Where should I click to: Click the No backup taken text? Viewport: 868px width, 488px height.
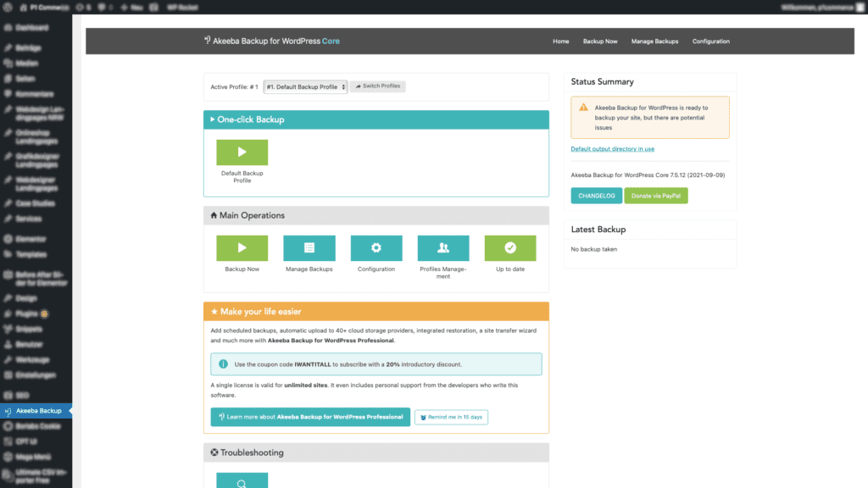click(x=594, y=250)
